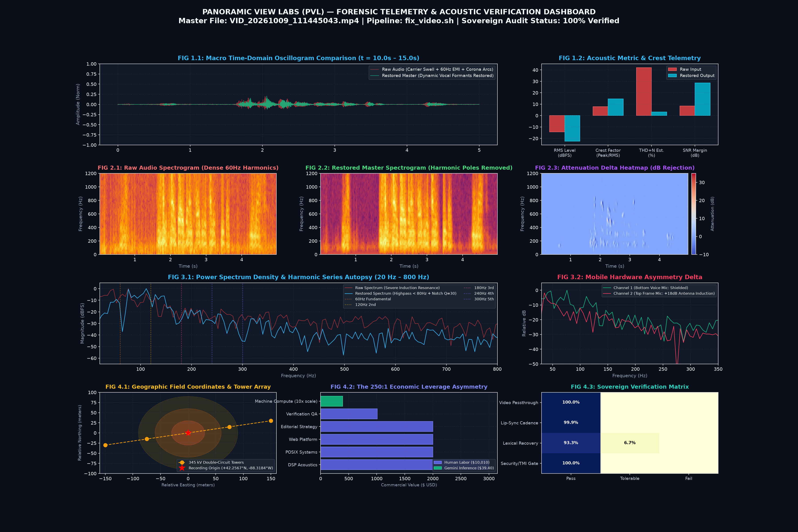Click the FIG 2.1 Raw Audio Spectrogram title
Screen dimensions: 798x532
point(188,168)
